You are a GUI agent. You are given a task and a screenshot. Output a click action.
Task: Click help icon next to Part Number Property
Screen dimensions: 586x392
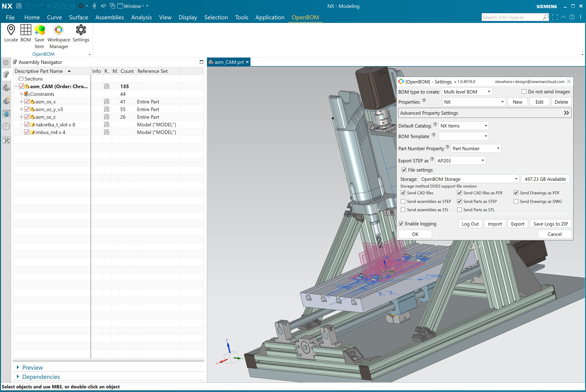click(x=447, y=147)
